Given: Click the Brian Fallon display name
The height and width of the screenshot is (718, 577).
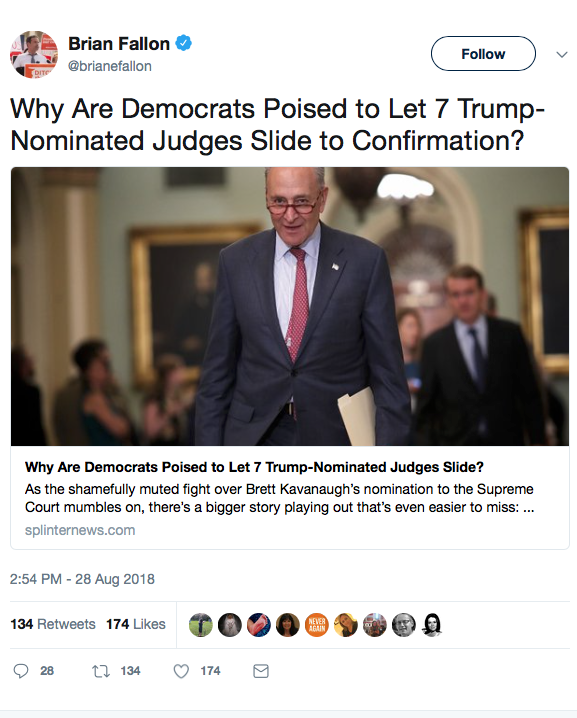Looking at the screenshot, I should pyautogui.click(x=119, y=44).
